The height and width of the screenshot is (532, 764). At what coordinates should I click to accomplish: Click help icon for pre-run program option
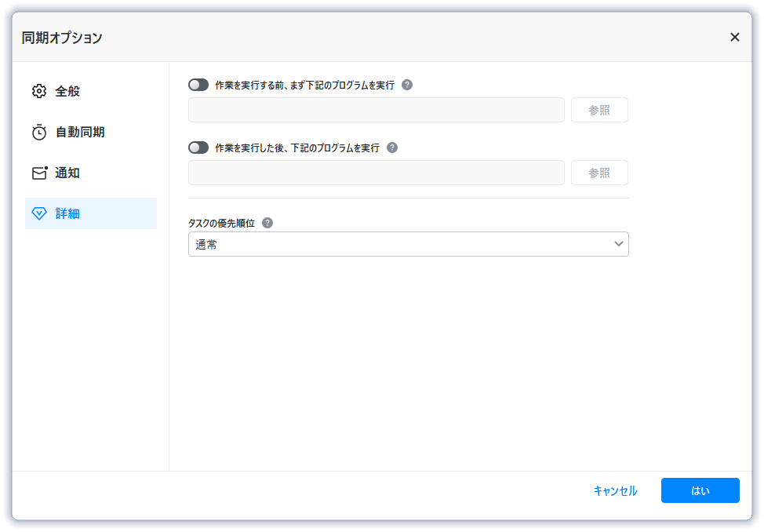point(407,85)
